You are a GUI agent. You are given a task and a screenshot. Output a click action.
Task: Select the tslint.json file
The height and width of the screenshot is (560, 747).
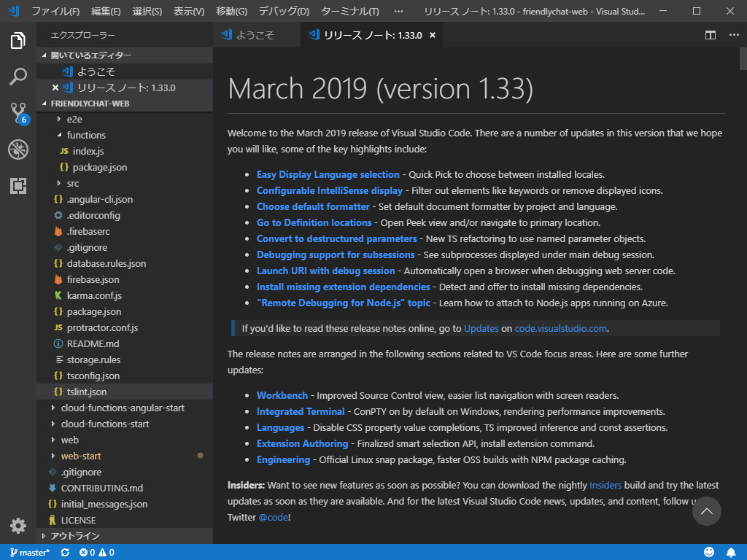pos(125,392)
